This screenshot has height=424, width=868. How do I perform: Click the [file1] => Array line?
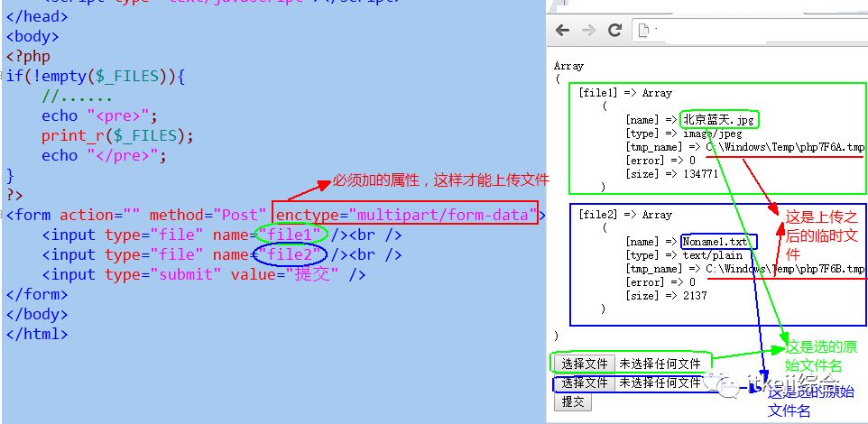pos(625,93)
